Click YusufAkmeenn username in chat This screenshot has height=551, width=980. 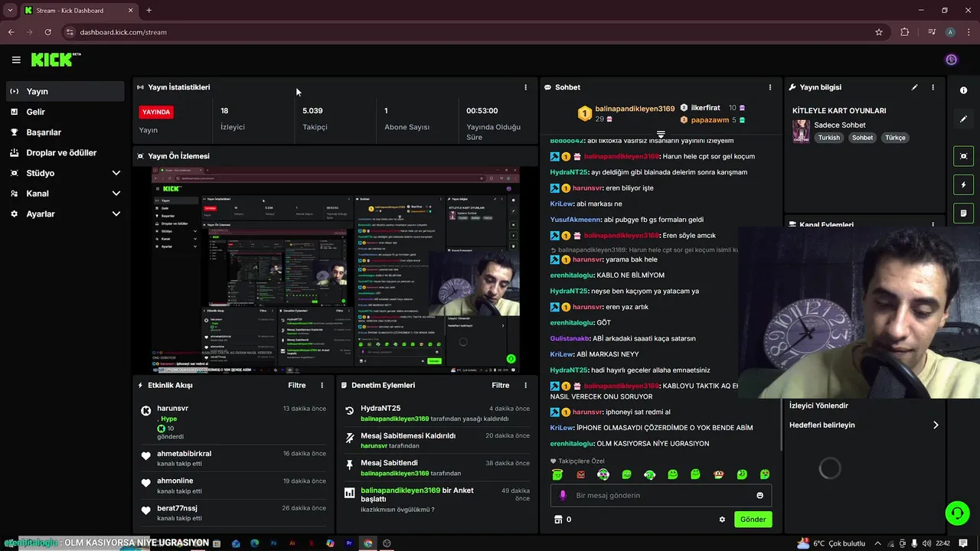(x=576, y=220)
